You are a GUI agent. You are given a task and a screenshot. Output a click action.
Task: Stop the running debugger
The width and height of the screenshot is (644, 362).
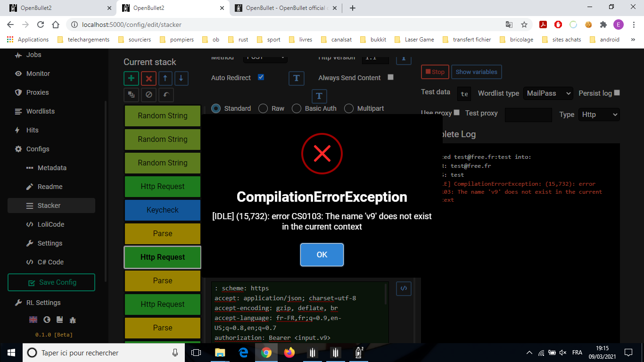click(x=435, y=72)
